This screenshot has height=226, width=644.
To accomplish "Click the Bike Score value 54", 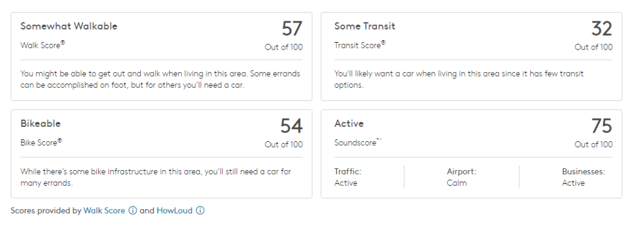I will click(292, 126).
